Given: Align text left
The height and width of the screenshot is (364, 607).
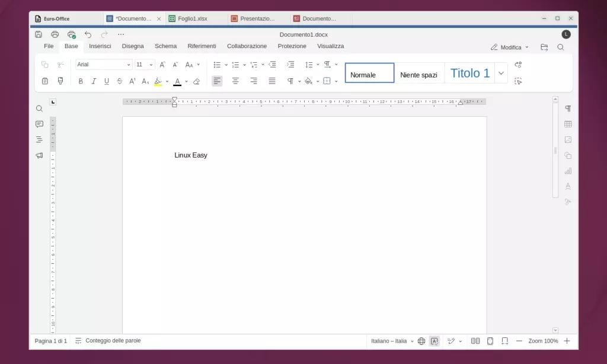Looking at the screenshot, I should tap(217, 81).
